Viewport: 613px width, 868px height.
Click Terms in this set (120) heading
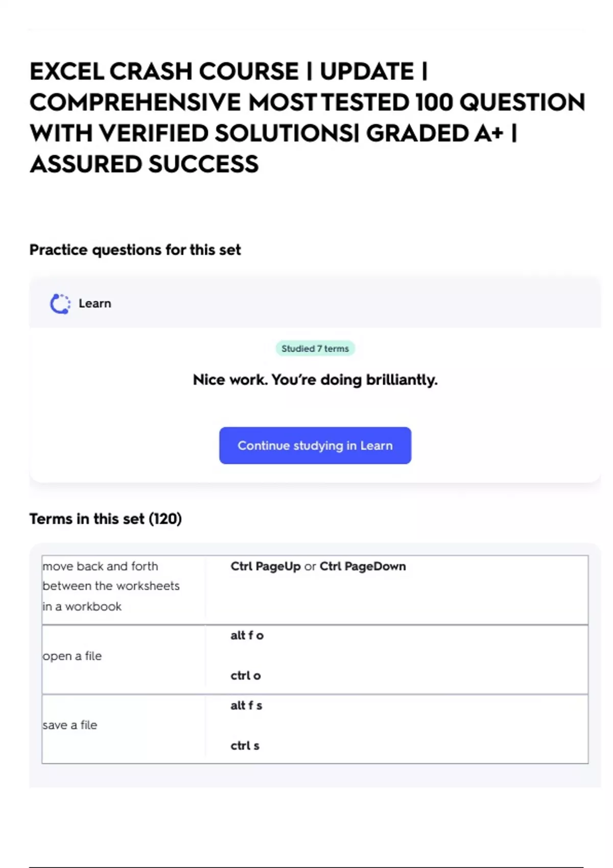tap(106, 519)
